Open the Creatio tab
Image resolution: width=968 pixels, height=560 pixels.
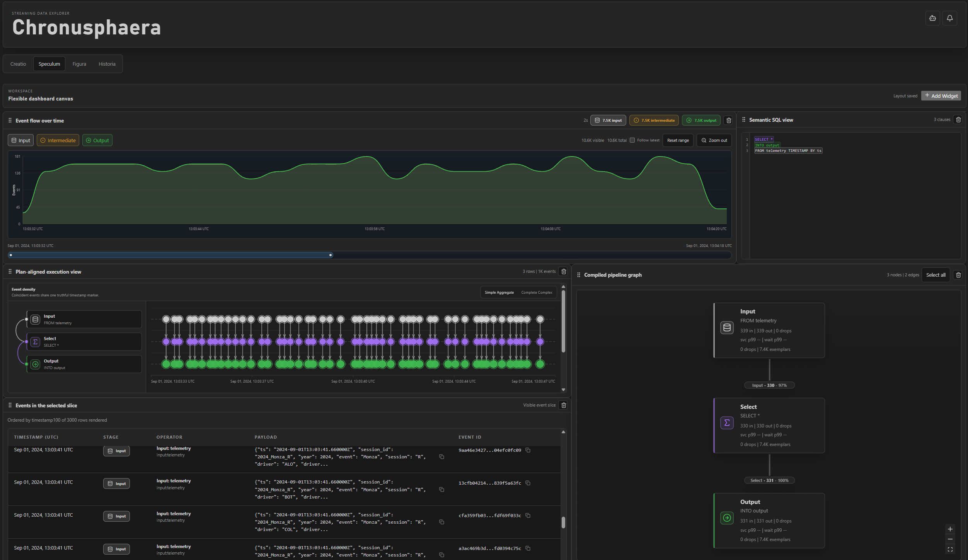click(x=18, y=64)
